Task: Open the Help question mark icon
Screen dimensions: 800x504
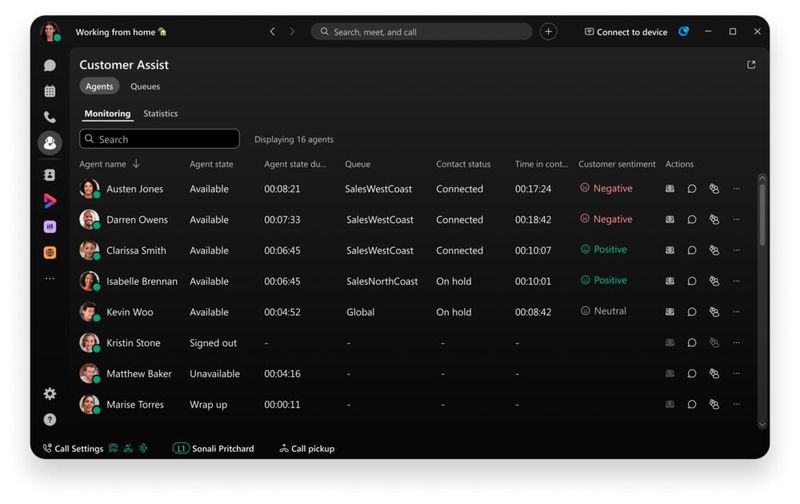Action: [50, 420]
